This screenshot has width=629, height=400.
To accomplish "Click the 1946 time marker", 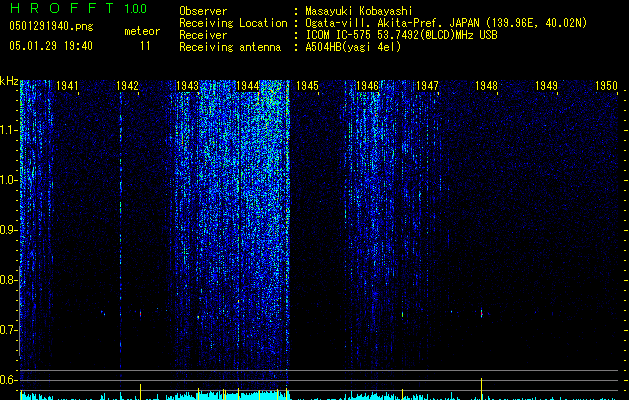I will click(367, 86).
